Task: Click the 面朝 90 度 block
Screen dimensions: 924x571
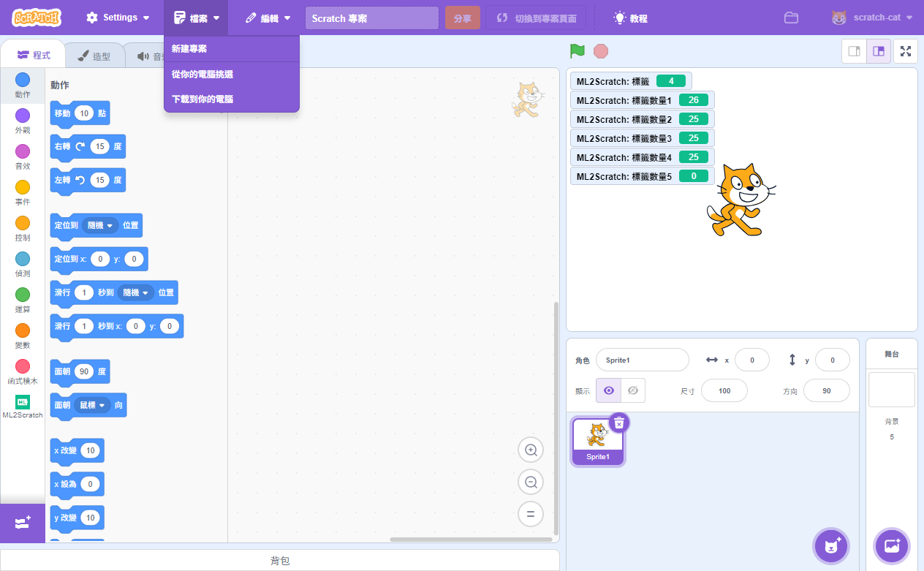Action: (x=61, y=372)
